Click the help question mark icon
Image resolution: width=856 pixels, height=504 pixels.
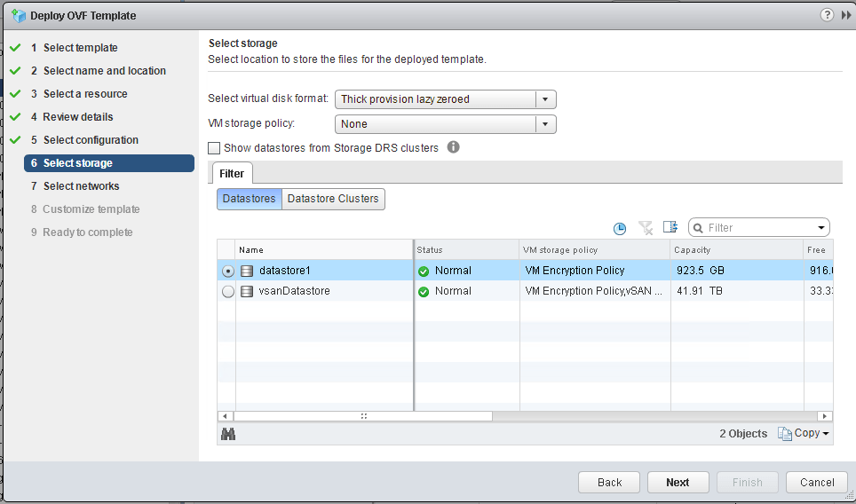coord(827,15)
